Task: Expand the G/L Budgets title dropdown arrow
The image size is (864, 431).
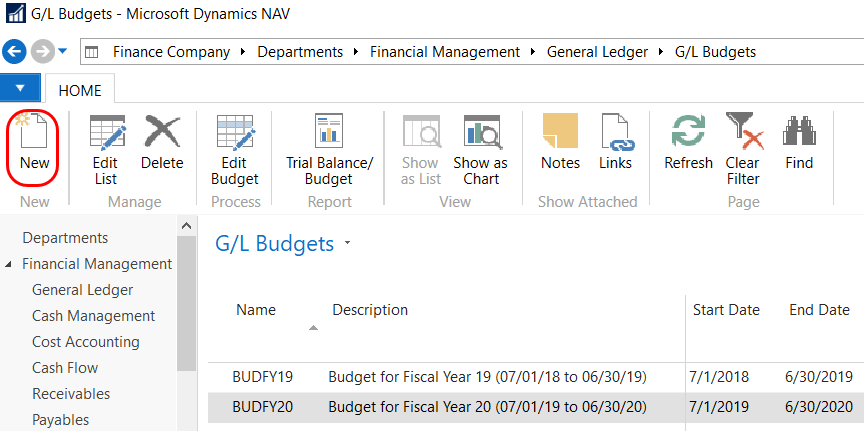Action: pyautogui.click(x=347, y=244)
